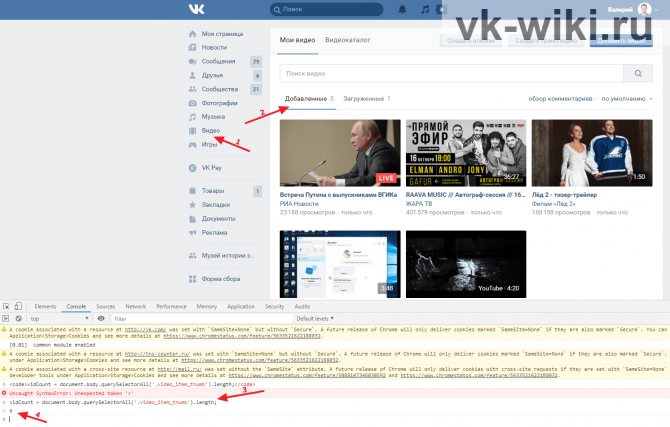Open the DevTools Network tab
This screenshot has width=670, height=427.
[x=135, y=306]
